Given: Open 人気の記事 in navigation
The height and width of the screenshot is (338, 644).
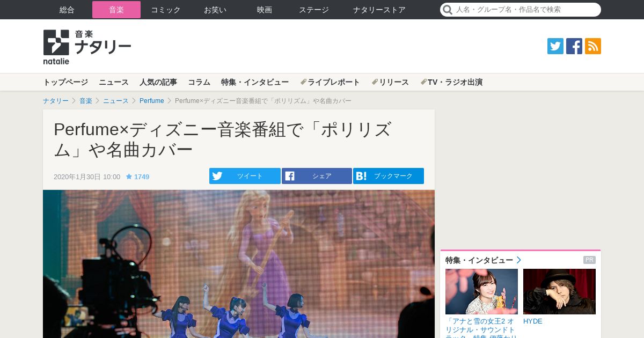Looking at the screenshot, I should point(158,82).
